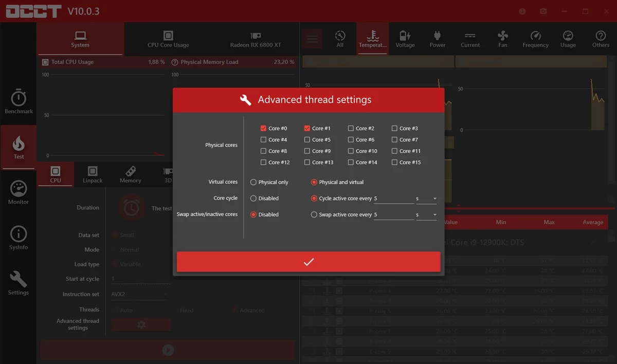Uncheck Core #0 checkbox

coord(263,129)
